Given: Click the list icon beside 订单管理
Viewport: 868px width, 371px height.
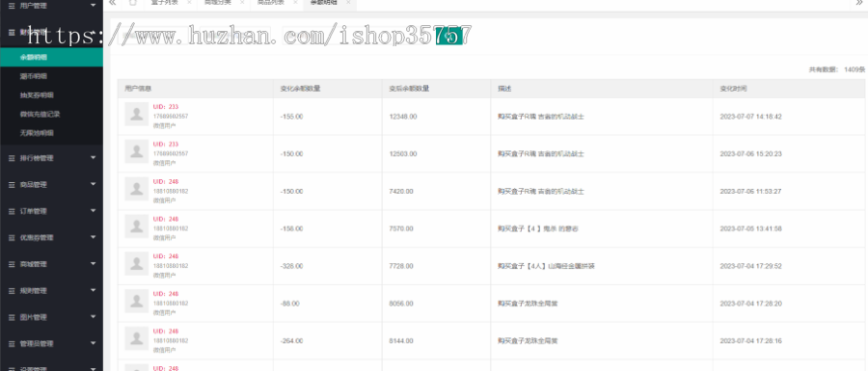Looking at the screenshot, I should [12, 211].
